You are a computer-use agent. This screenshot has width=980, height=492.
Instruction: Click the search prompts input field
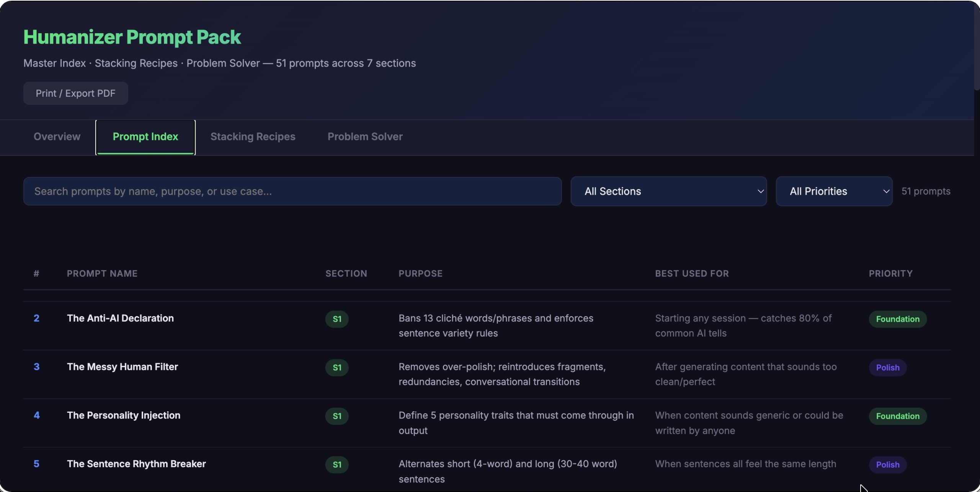click(292, 191)
